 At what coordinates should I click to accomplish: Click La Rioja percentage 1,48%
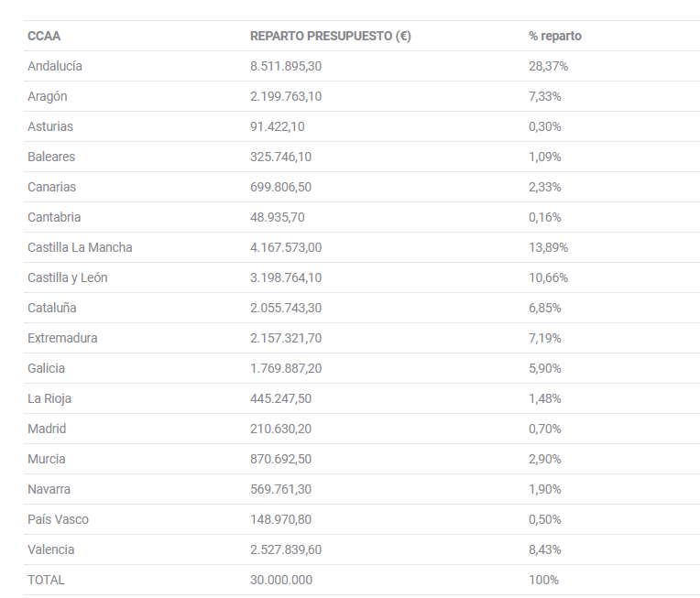(544, 398)
